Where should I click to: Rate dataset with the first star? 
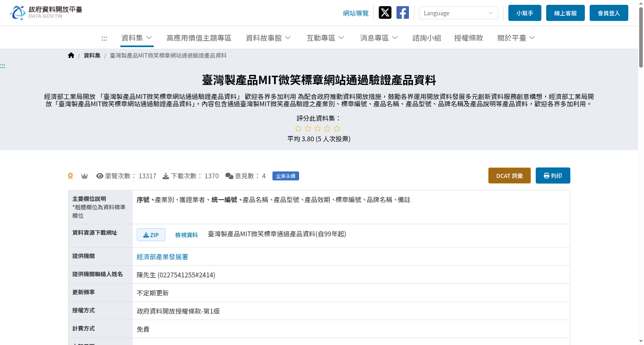[x=298, y=128]
